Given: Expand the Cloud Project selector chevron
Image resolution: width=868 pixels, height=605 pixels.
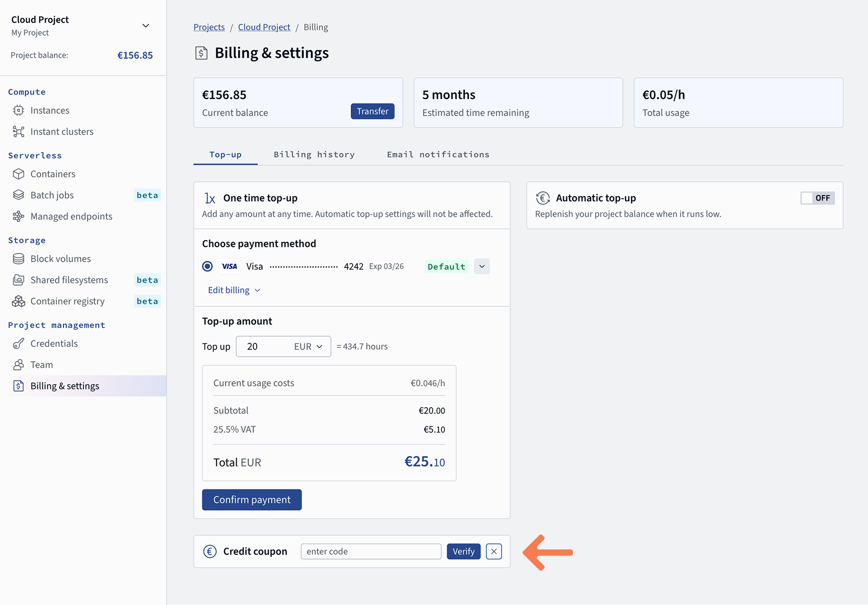Looking at the screenshot, I should click(x=145, y=26).
